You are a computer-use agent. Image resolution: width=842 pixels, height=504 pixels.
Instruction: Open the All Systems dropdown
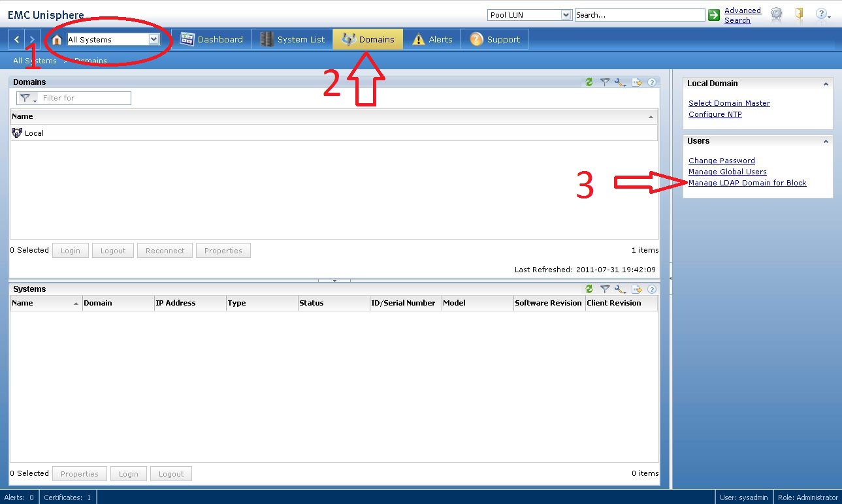[x=154, y=40]
